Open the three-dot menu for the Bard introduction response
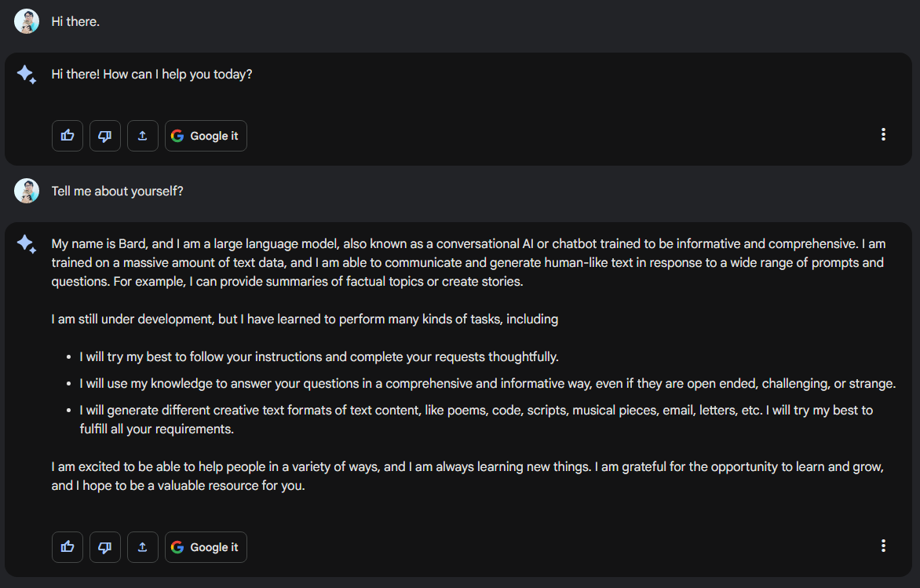Image resolution: width=920 pixels, height=588 pixels. tap(883, 546)
